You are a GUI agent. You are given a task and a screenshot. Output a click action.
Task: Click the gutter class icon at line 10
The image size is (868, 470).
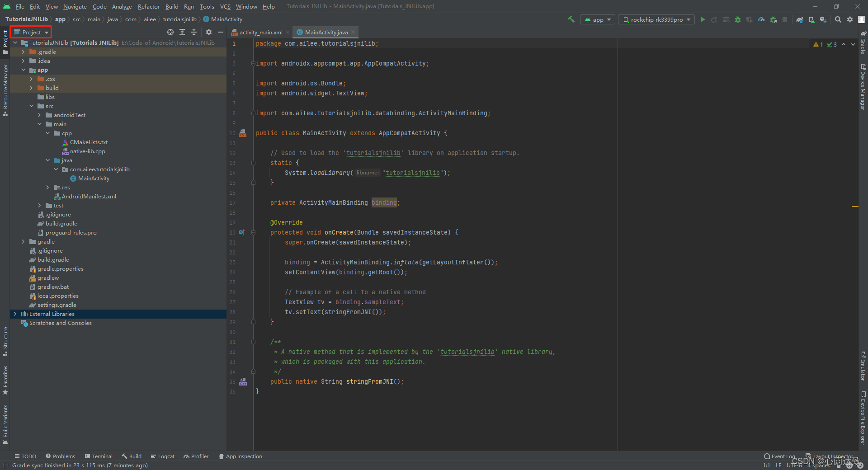pyautogui.click(x=243, y=133)
